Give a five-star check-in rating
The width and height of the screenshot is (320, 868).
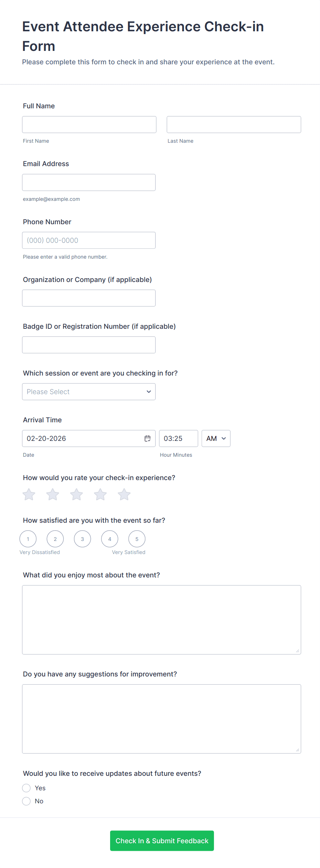click(x=124, y=495)
